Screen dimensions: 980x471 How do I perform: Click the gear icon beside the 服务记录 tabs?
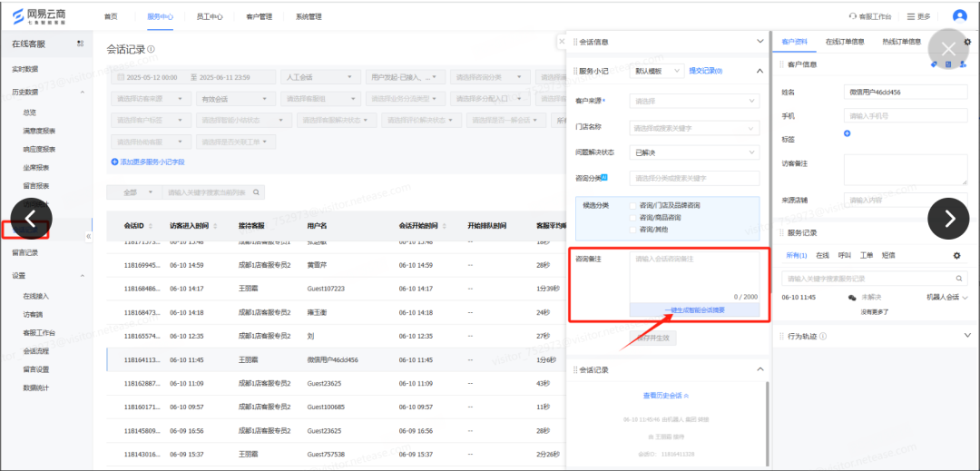[x=956, y=256]
